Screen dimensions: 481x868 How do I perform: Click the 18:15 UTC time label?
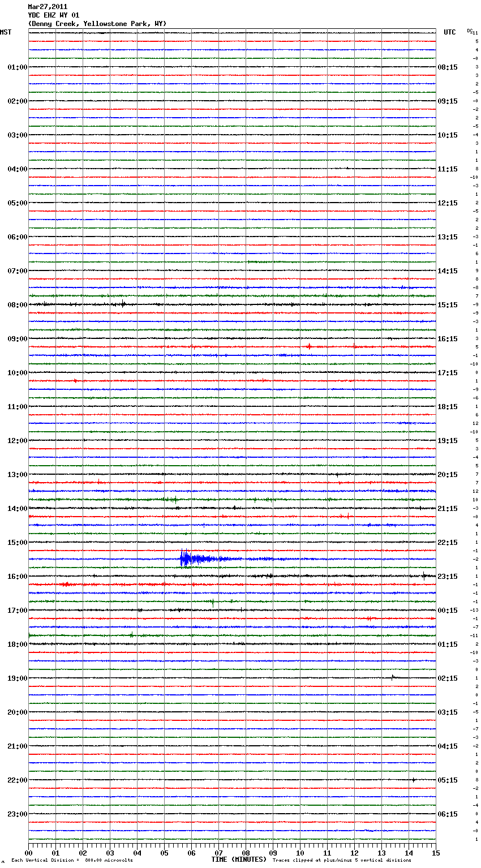448,407
